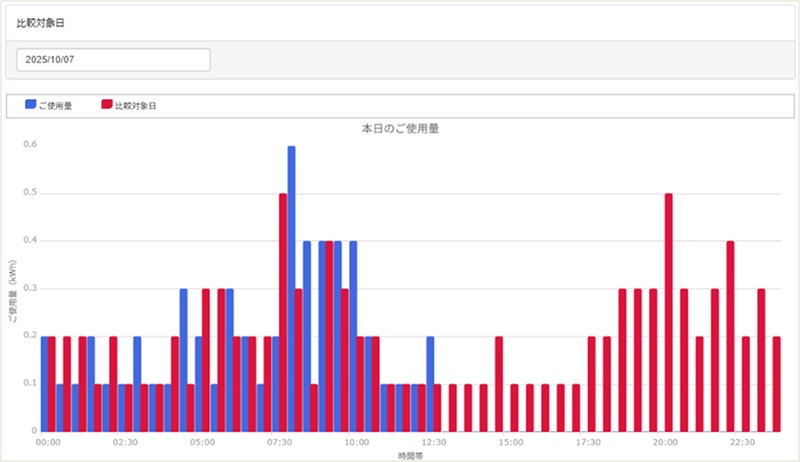Toggle the 比較対象日 series legend label
This screenshot has height=462, width=800.
click(135, 105)
